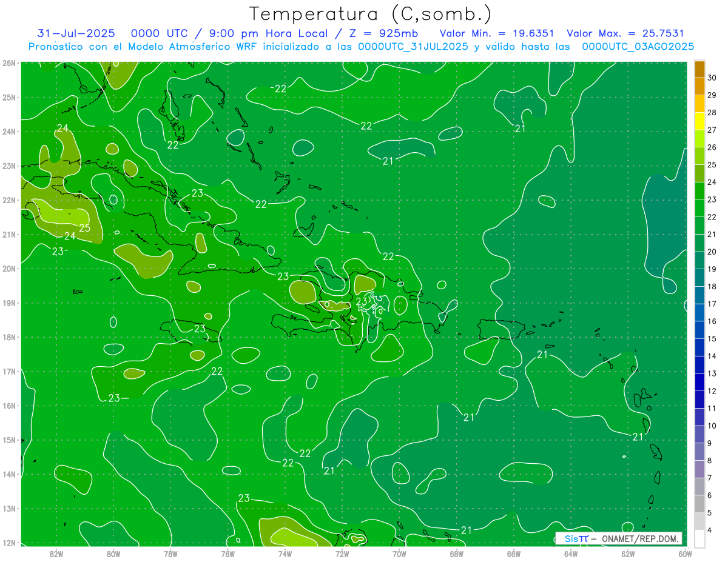Image resolution: width=728 pixels, height=562 pixels.
Task: Click the "14N" latitude axis label
Action: (9, 474)
